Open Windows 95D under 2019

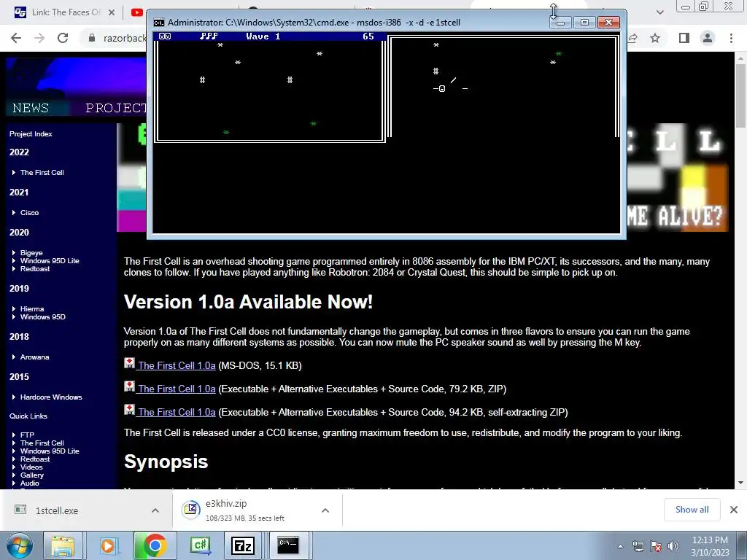(43, 317)
